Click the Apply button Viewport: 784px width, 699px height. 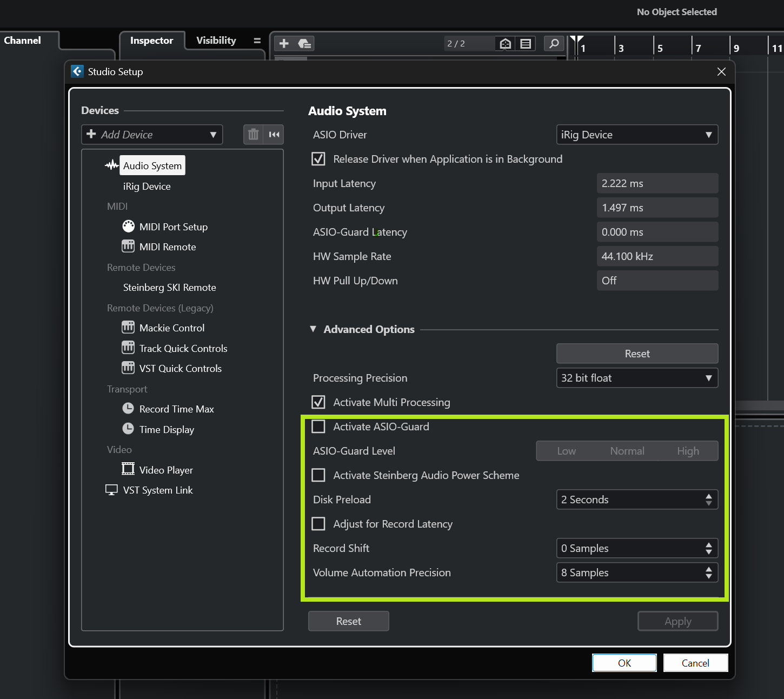click(x=678, y=621)
